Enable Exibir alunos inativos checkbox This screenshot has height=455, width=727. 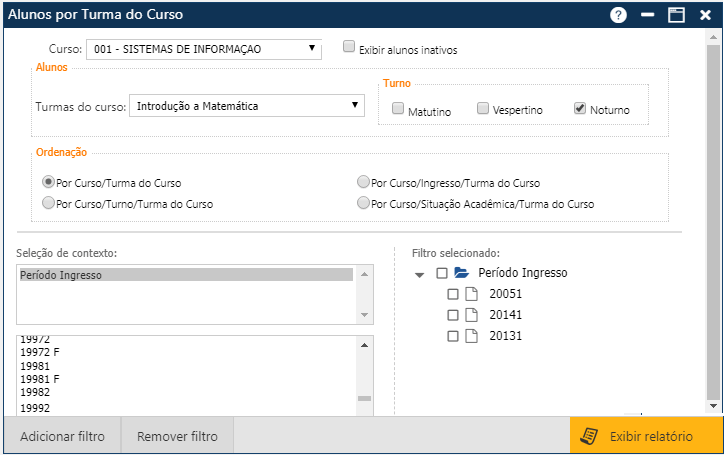click(x=348, y=46)
